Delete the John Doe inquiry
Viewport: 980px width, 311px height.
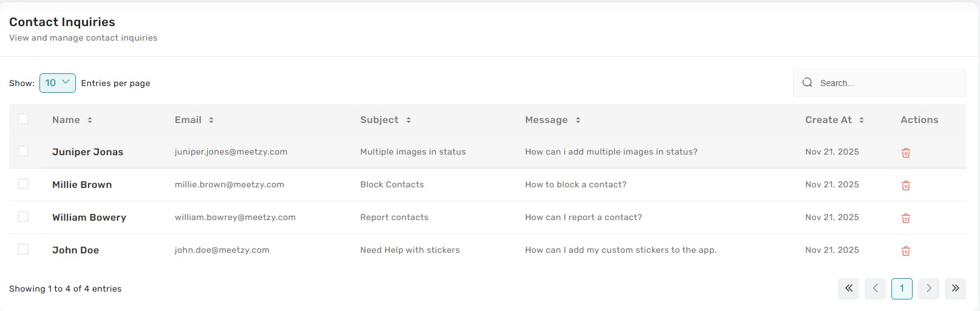[x=905, y=251]
